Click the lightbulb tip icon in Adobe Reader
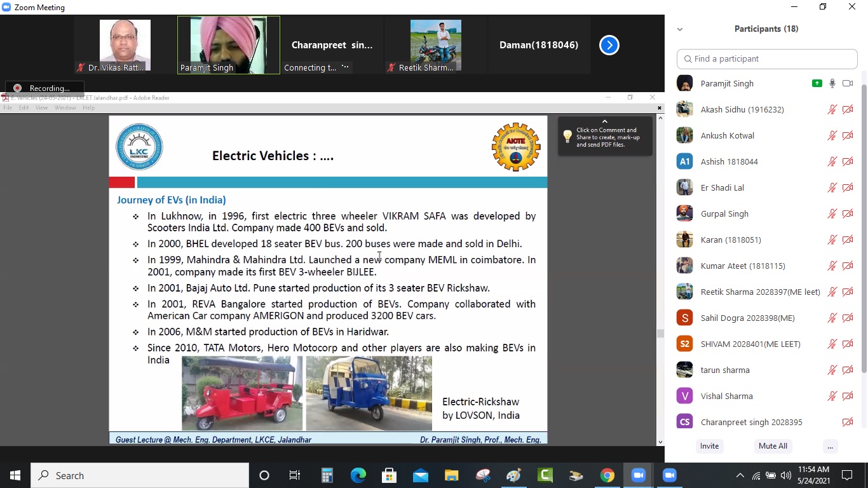This screenshot has width=868, height=488. 568,137
